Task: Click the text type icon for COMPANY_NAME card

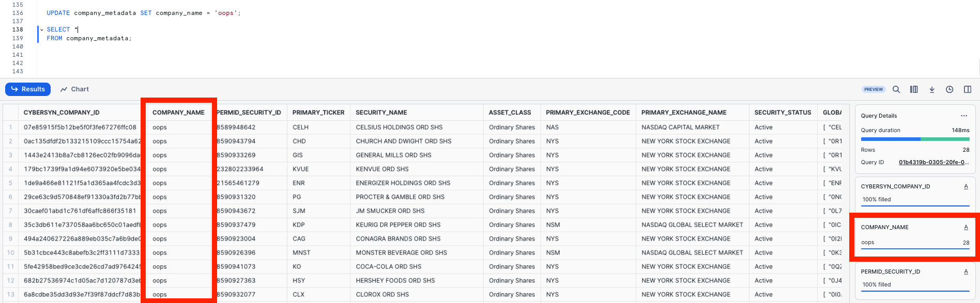Action: pyautogui.click(x=966, y=227)
